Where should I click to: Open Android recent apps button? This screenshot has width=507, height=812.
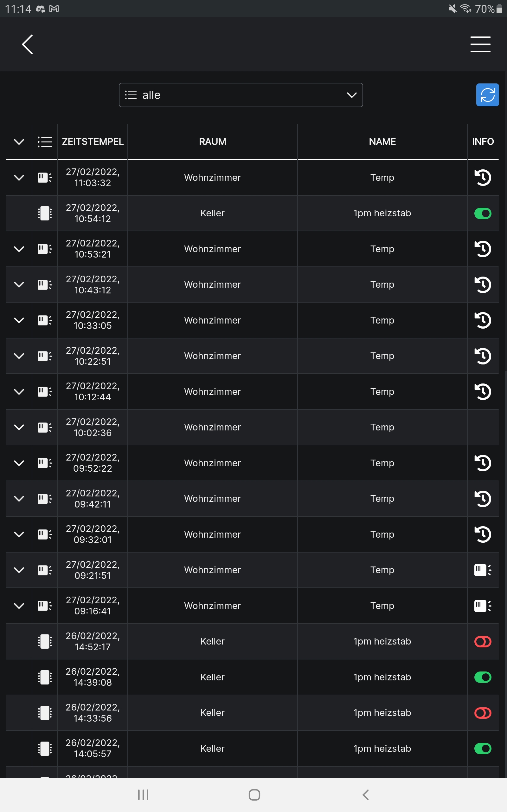click(x=143, y=795)
